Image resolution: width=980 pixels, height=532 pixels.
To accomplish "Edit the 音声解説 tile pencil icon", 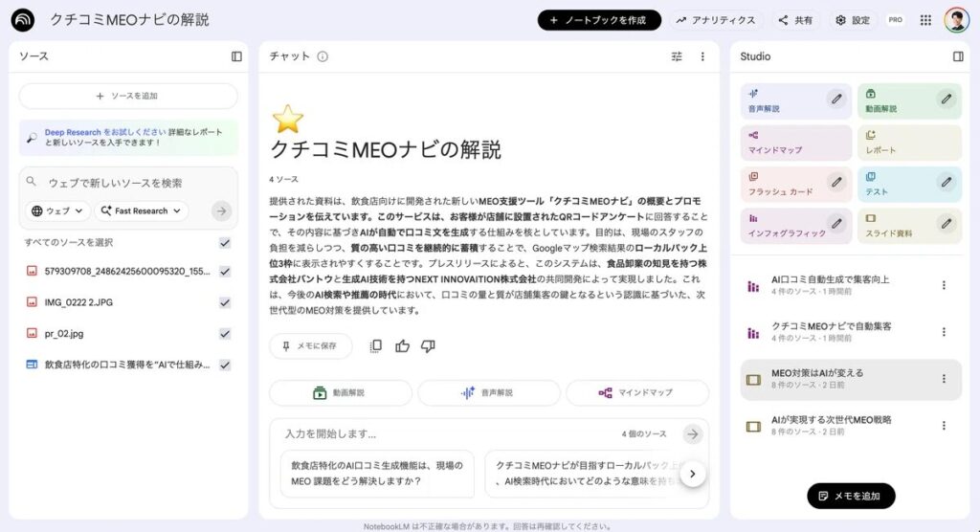I will (836, 99).
